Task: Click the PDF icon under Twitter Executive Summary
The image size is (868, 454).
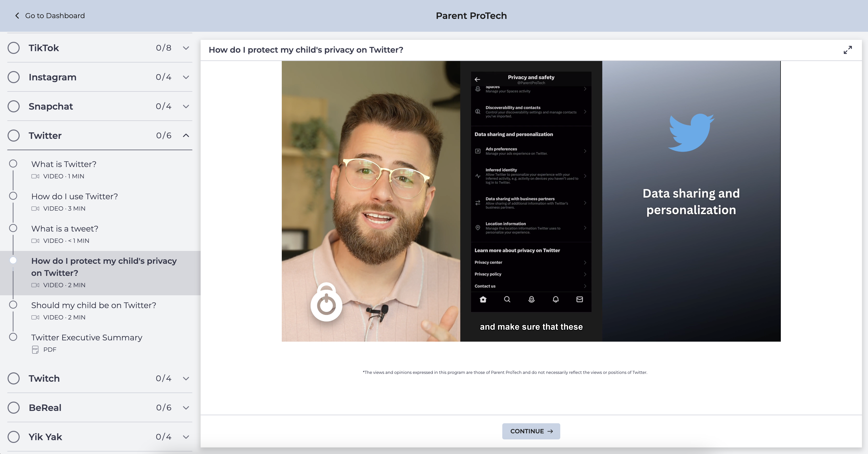Action: pos(35,350)
